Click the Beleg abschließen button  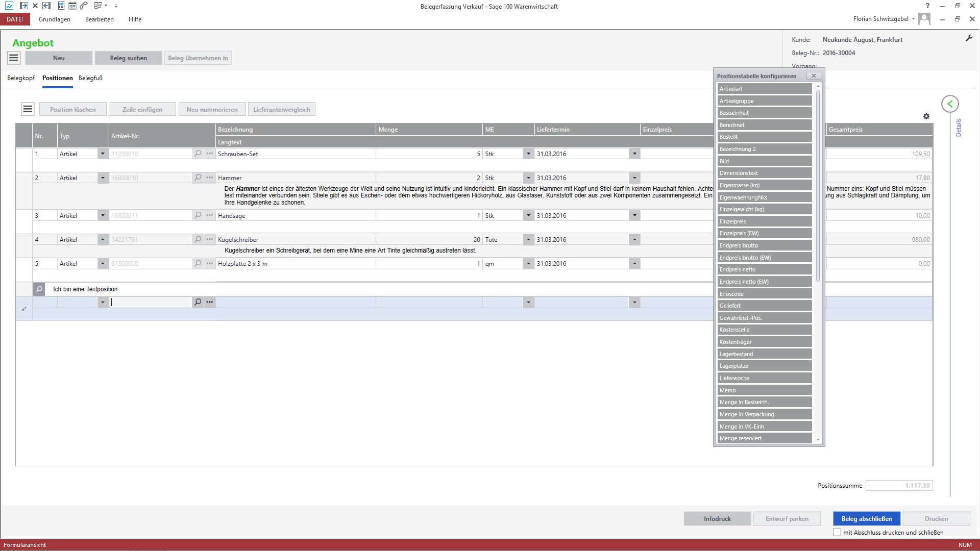click(x=866, y=518)
